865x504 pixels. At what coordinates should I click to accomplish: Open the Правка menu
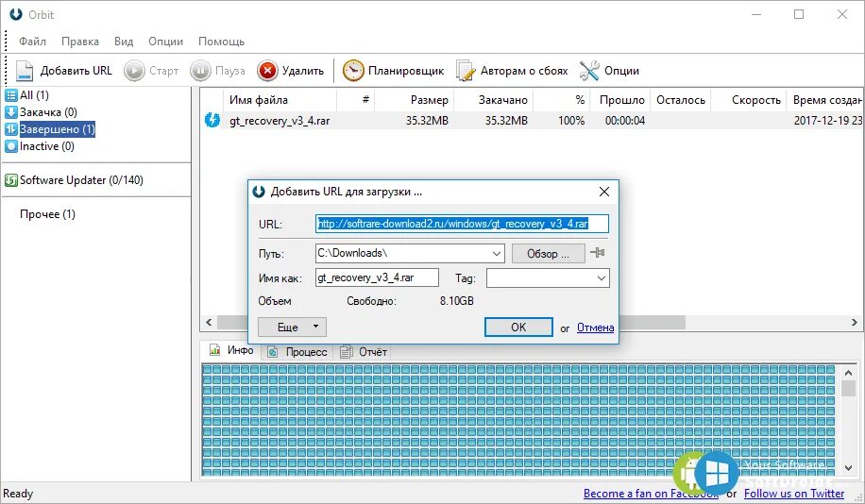click(80, 42)
